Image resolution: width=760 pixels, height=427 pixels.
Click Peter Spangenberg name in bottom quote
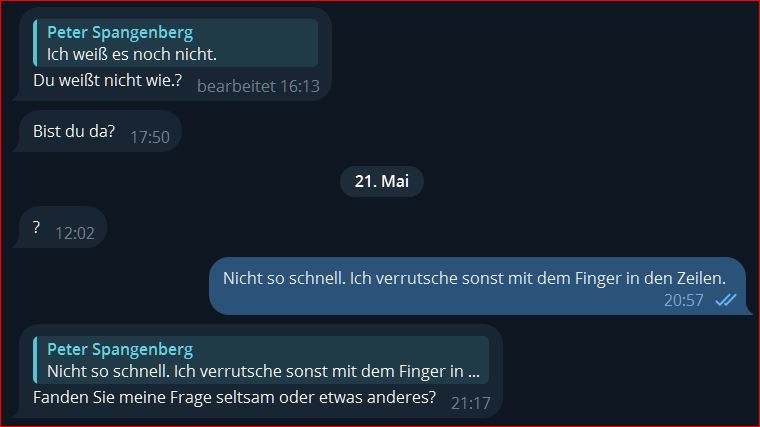(x=120, y=349)
